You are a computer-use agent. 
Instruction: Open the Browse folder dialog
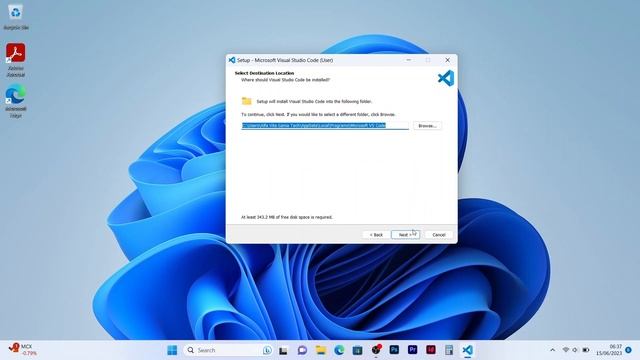tap(427, 126)
